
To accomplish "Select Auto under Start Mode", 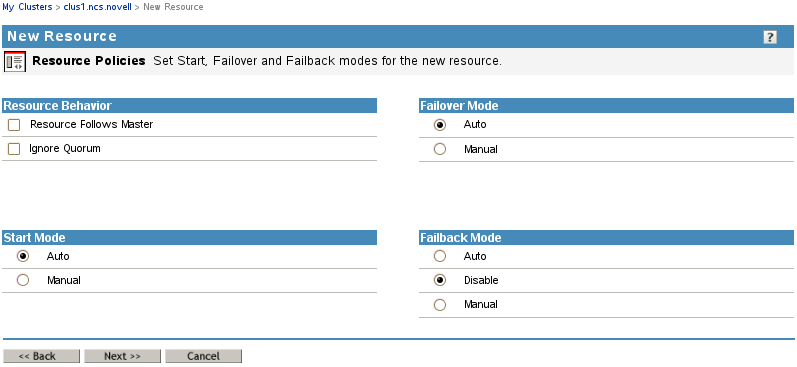I will coord(23,256).
